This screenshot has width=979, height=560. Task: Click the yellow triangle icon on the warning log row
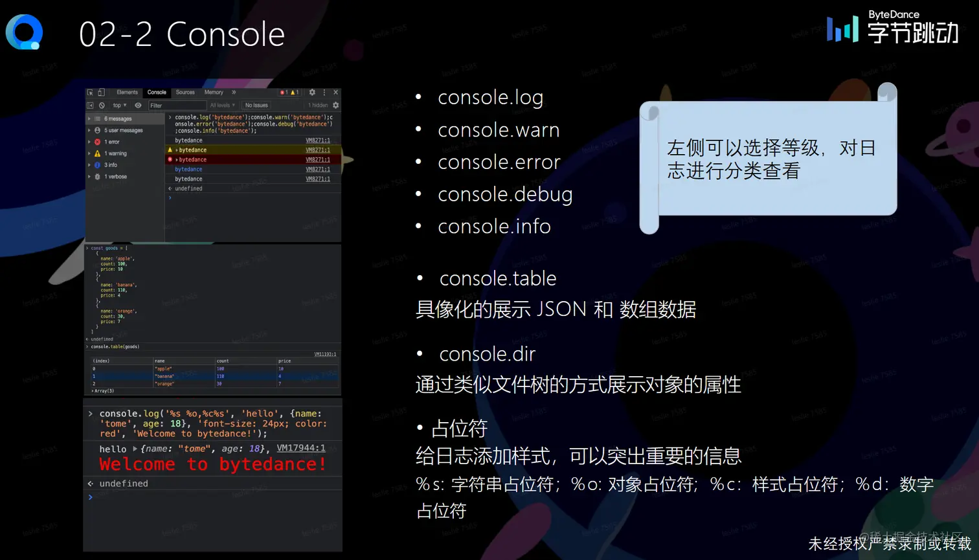pyautogui.click(x=170, y=150)
